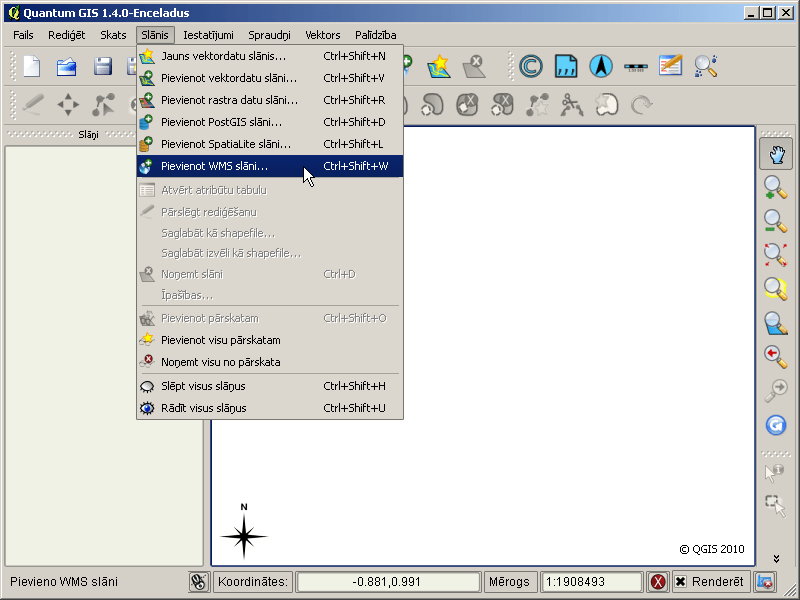Toggle the Renderēt checkbox
The width and height of the screenshot is (800, 600).
pos(681,582)
